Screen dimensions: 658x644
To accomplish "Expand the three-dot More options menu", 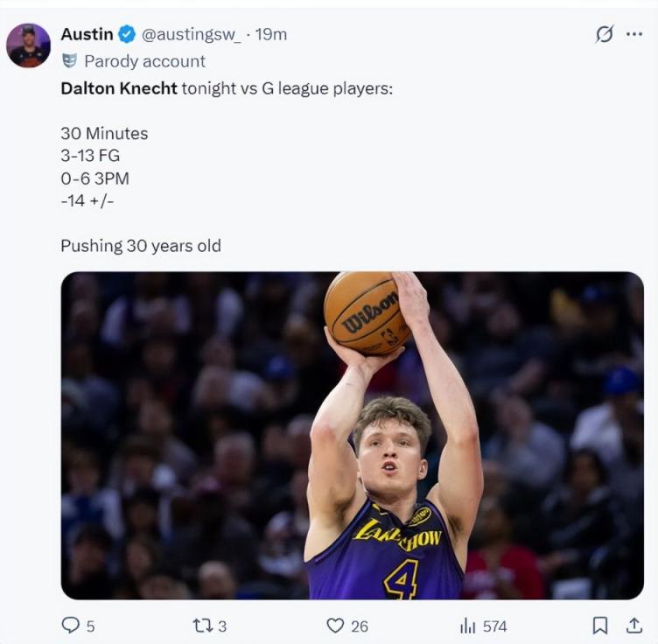I will point(634,34).
